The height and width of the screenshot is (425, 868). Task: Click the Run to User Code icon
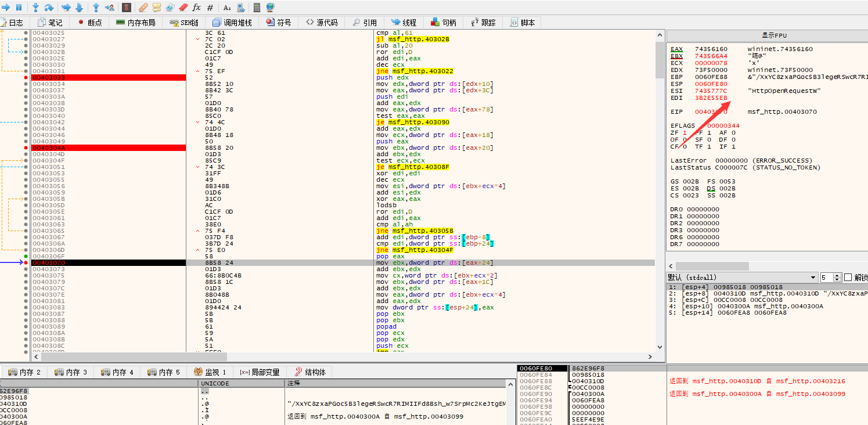(109, 8)
